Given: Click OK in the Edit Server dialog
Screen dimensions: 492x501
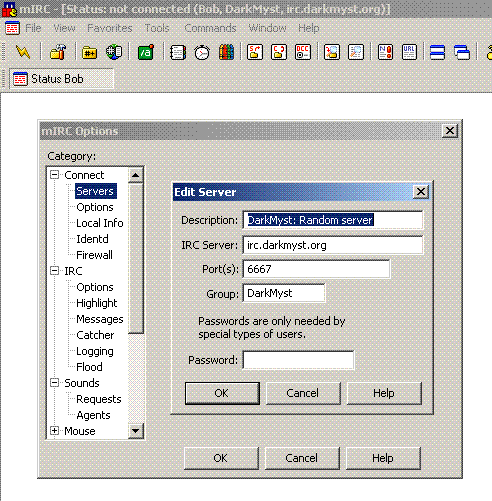Looking at the screenshot, I should (x=222, y=393).
